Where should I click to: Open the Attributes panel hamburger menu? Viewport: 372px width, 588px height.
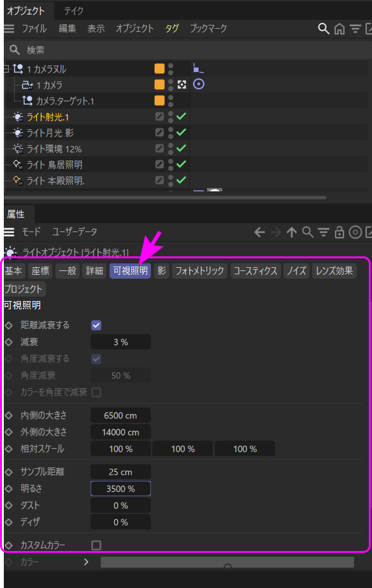9,233
